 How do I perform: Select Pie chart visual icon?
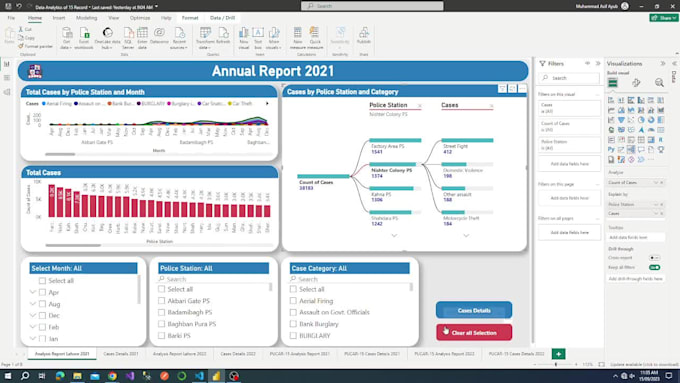(x=641, y=120)
